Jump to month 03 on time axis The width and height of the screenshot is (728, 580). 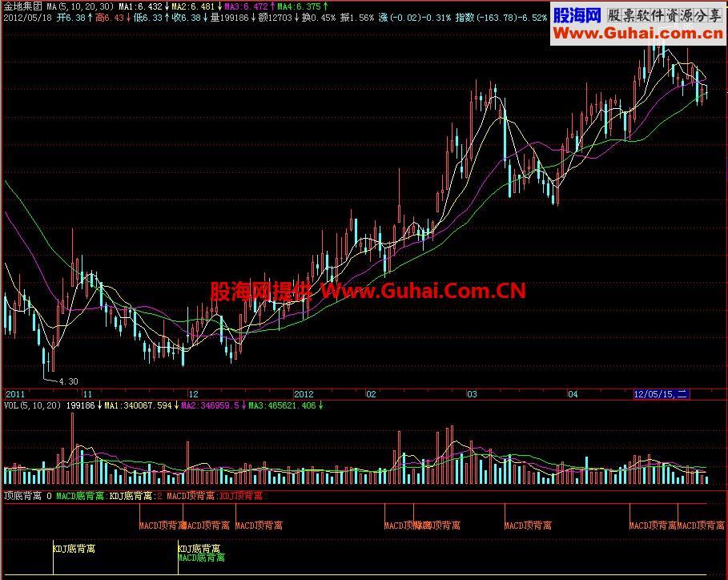(472, 394)
